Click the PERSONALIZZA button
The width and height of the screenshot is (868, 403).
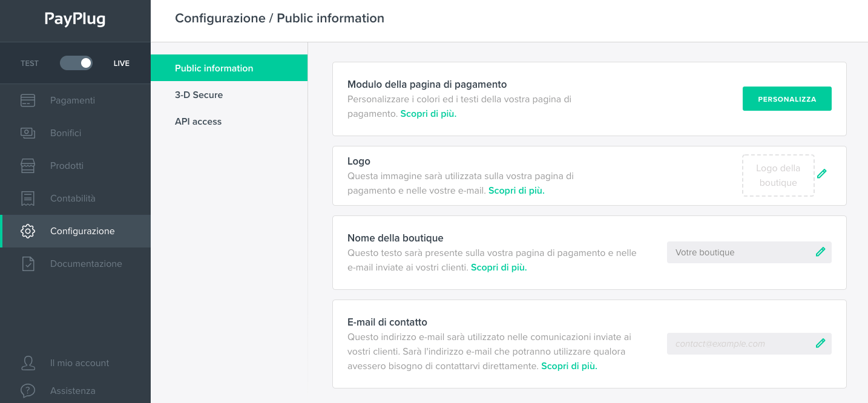[x=787, y=98]
